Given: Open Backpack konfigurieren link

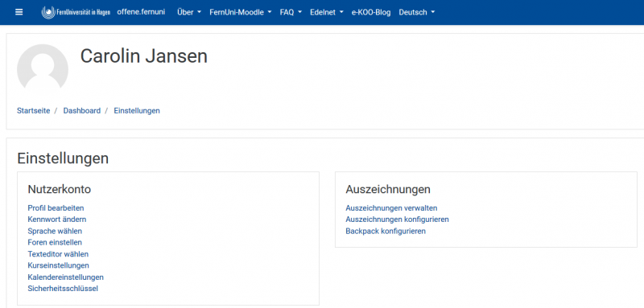Looking at the screenshot, I should click(386, 232).
